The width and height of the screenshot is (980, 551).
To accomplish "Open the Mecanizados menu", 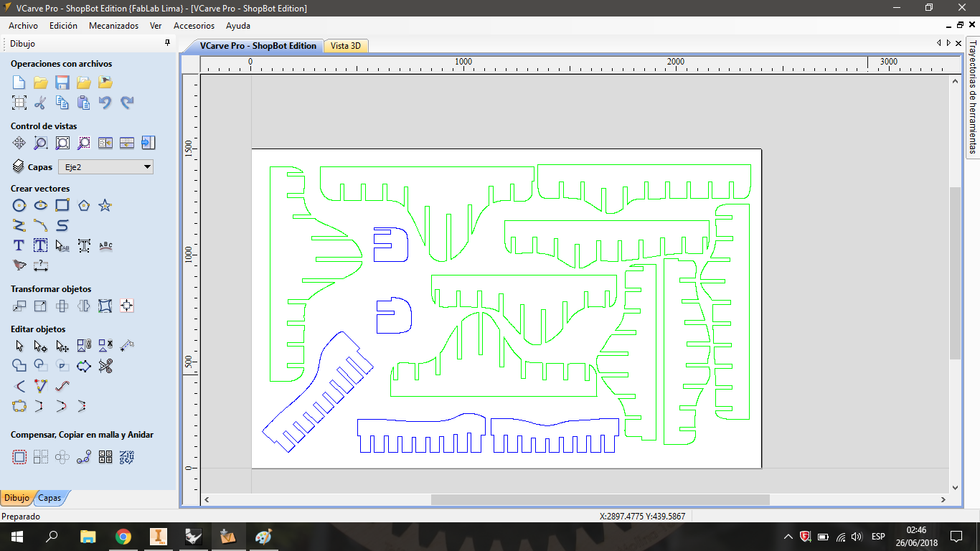I will tap(113, 25).
